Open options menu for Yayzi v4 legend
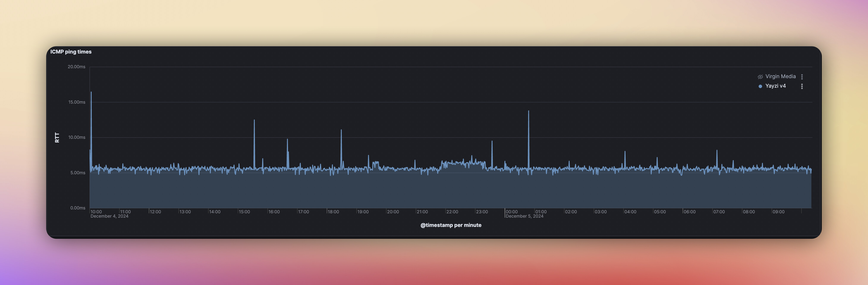This screenshot has width=868, height=285. [x=802, y=86]
